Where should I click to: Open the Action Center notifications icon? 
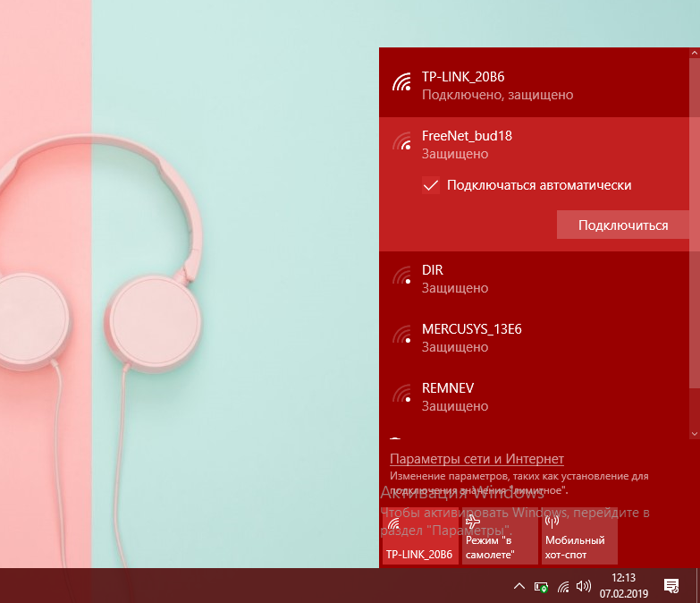671,586
